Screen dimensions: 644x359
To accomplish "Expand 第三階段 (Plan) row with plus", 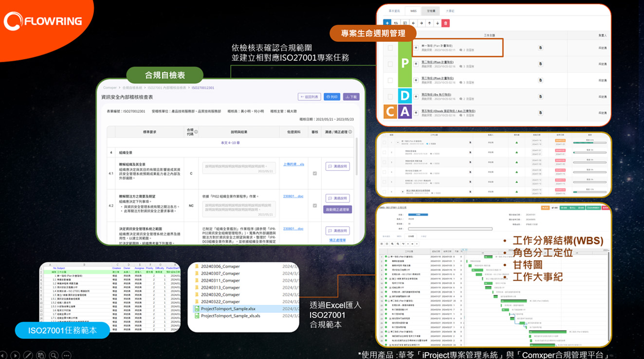I will tap(416, 80).
